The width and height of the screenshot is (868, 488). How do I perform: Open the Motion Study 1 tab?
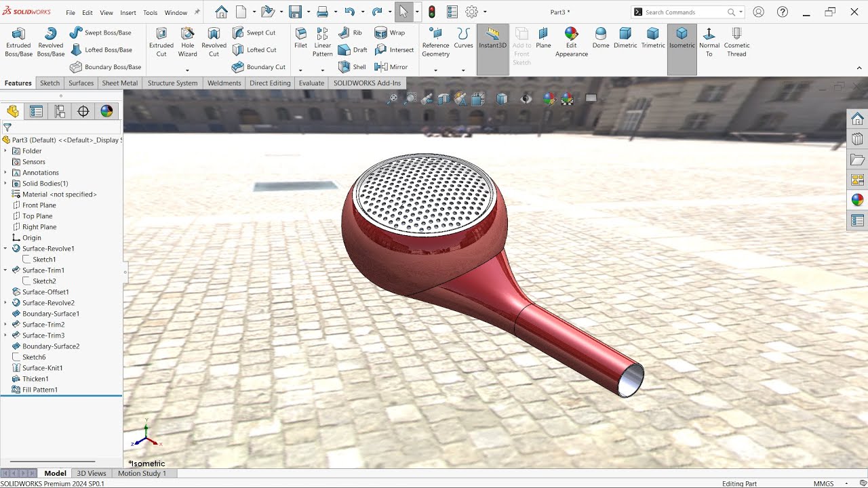pyautogui.click(x=142, y=473)
